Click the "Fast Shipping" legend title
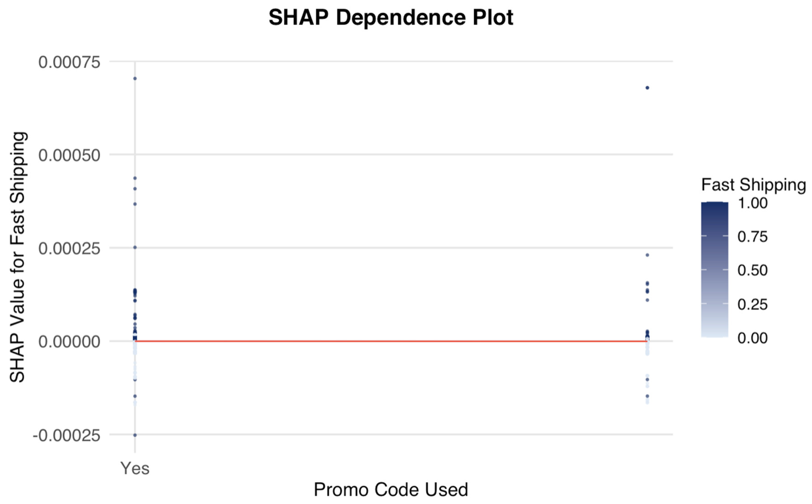This screenshot has width=812, height=504. pos(753,185)
